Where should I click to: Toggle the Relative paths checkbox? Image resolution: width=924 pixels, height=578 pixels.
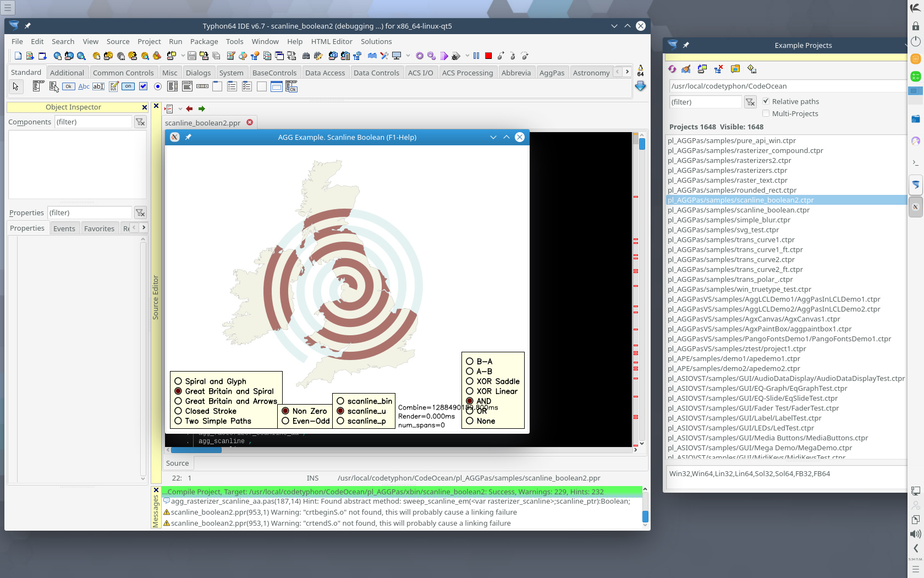click(x=766, y=101)
